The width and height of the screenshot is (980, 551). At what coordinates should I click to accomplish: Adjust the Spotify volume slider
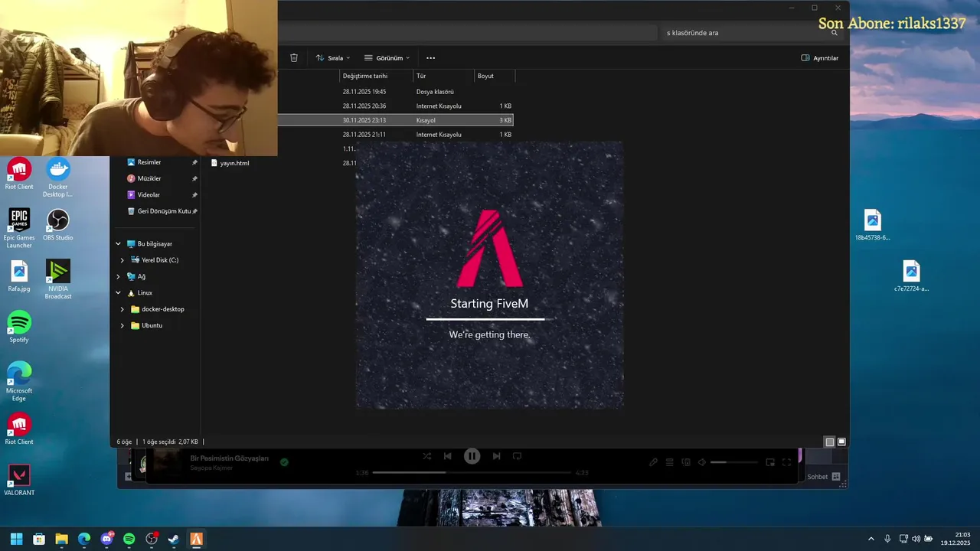point(733,462)
